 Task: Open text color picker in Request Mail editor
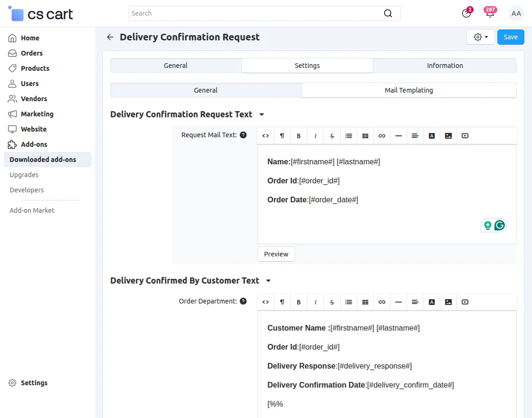click(432, 136)
